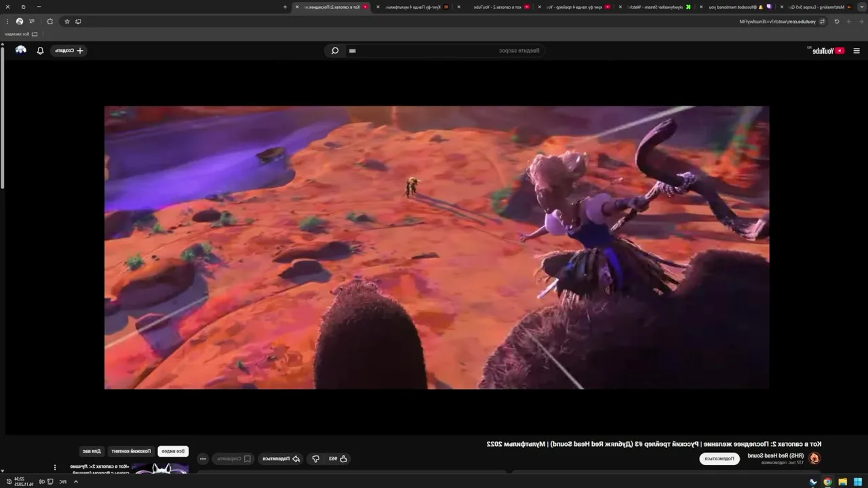Click the video player frame
The width and height of the screenshot is (868, 488).
click(437, 247)
